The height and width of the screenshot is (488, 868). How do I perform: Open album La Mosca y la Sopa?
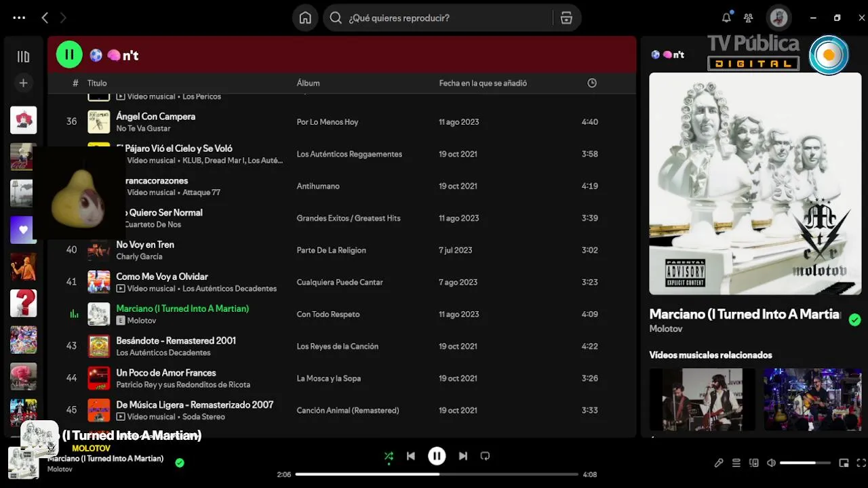(328, 378)
